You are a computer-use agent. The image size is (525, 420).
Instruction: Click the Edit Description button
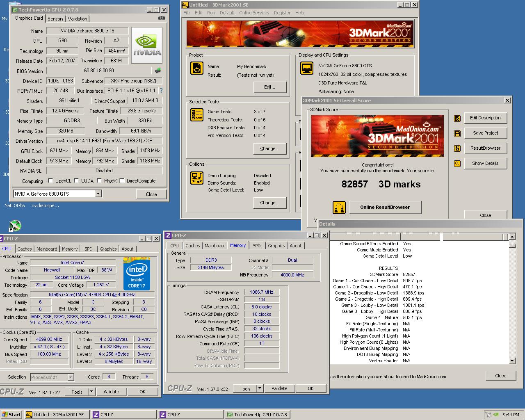[486, 118]
